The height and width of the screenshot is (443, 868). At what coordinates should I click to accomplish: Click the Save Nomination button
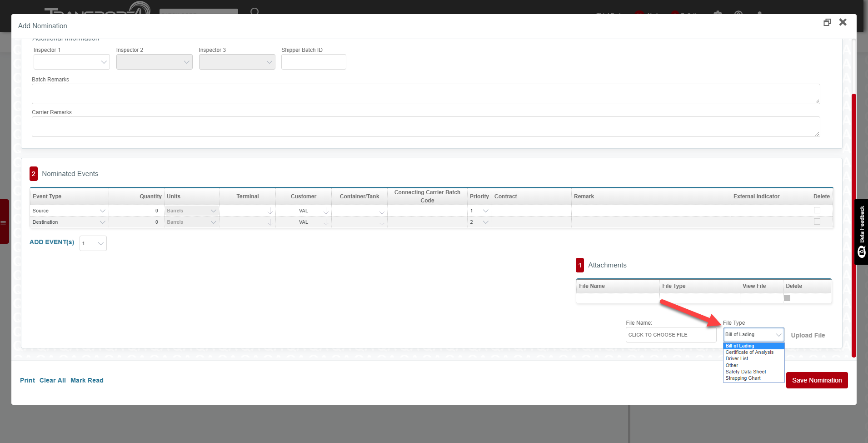(817, 380)
